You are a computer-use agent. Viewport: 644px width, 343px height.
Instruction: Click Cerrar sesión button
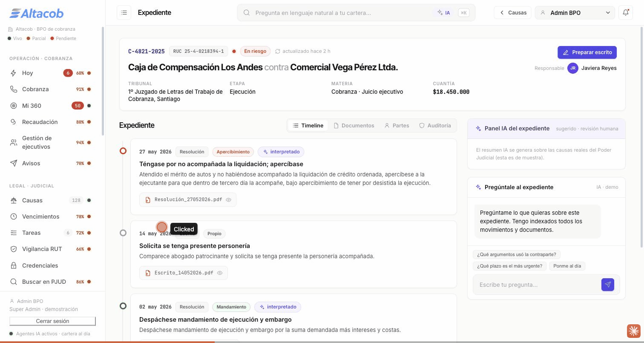52,321
